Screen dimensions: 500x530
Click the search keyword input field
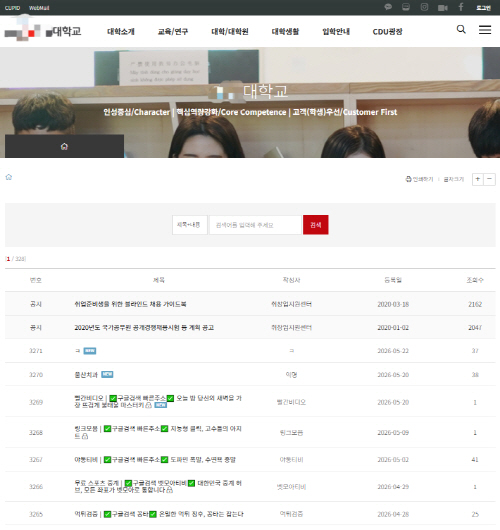(255, 225)
